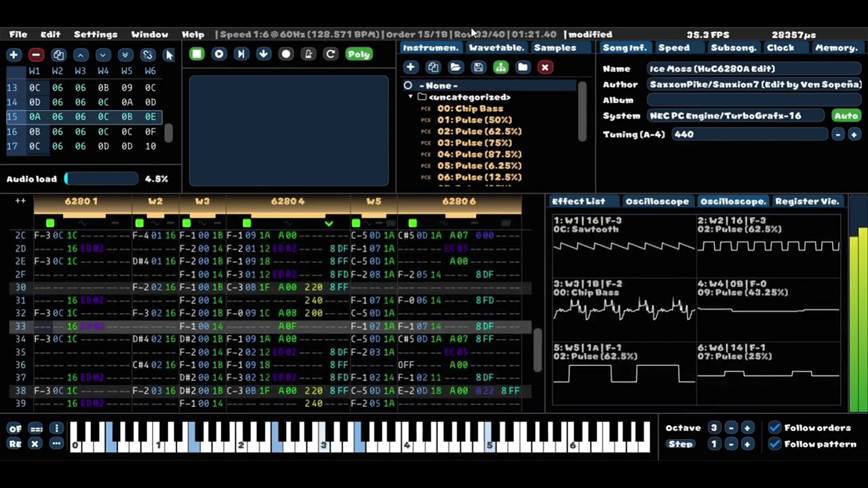Open the Speed tab
This screenshot has height=488, width=868.
pyautogui.click(x=674, y=47)
